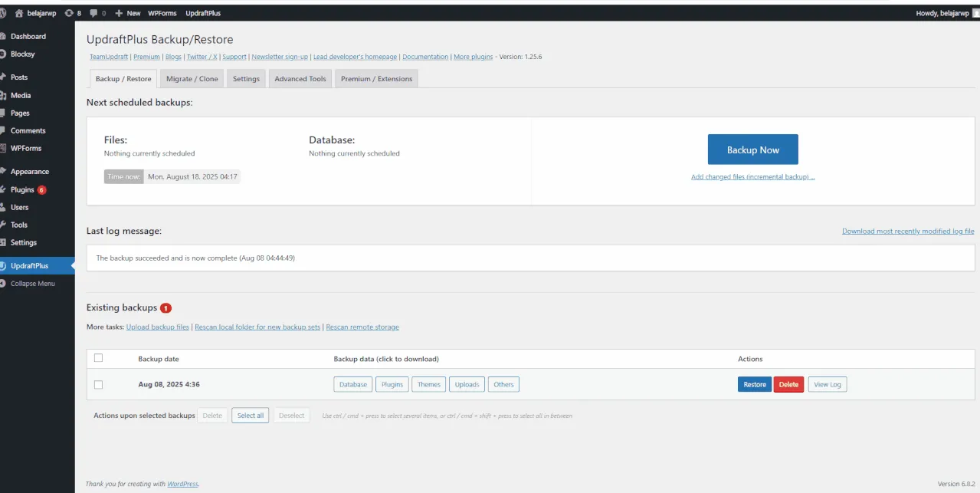
Task: Open the + New dropdown in admin bar
Action: pos(128,13)
